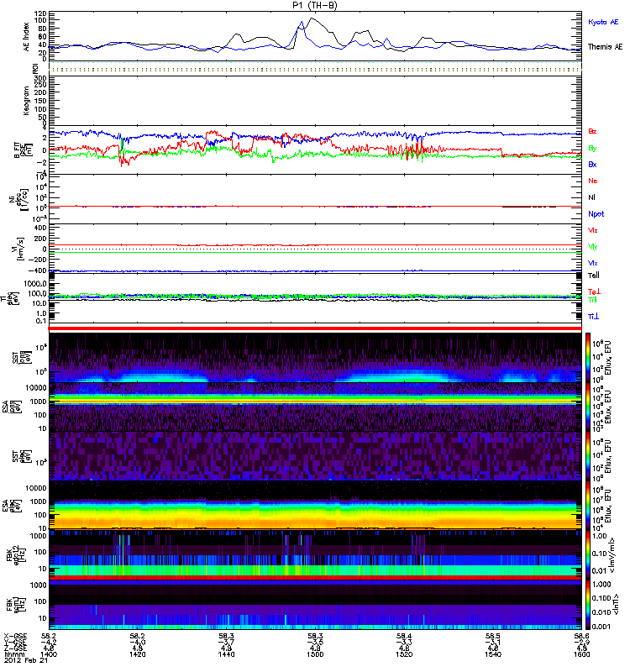Click the red Bz legend label

click(592, 132)
